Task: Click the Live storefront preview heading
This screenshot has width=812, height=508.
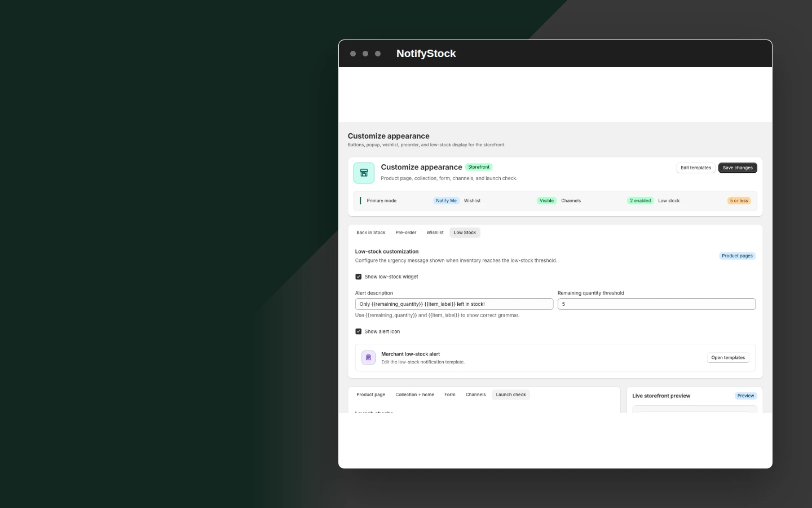Action: [661, 396]
